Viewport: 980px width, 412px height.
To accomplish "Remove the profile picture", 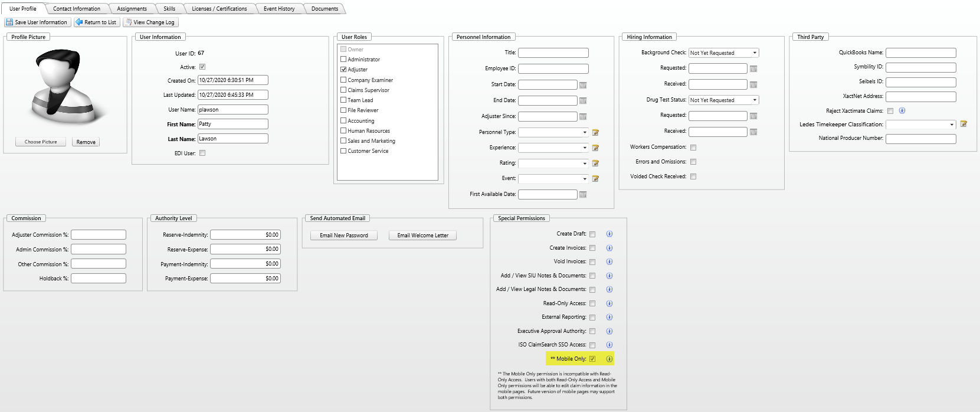I will coord(86,142).
